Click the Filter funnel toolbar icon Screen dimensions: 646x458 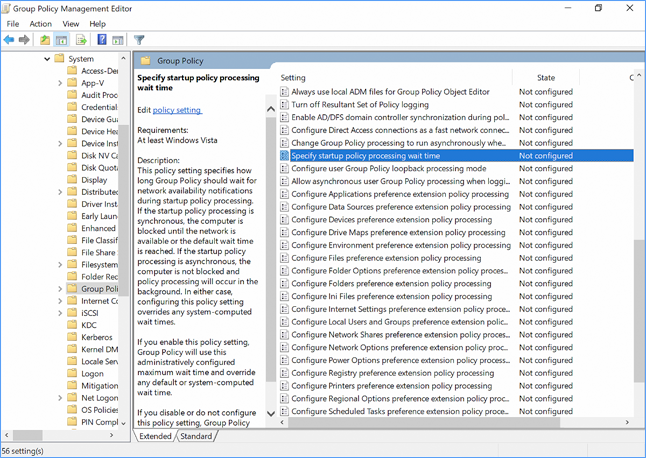pyautogui.click(x=140, y=40)
